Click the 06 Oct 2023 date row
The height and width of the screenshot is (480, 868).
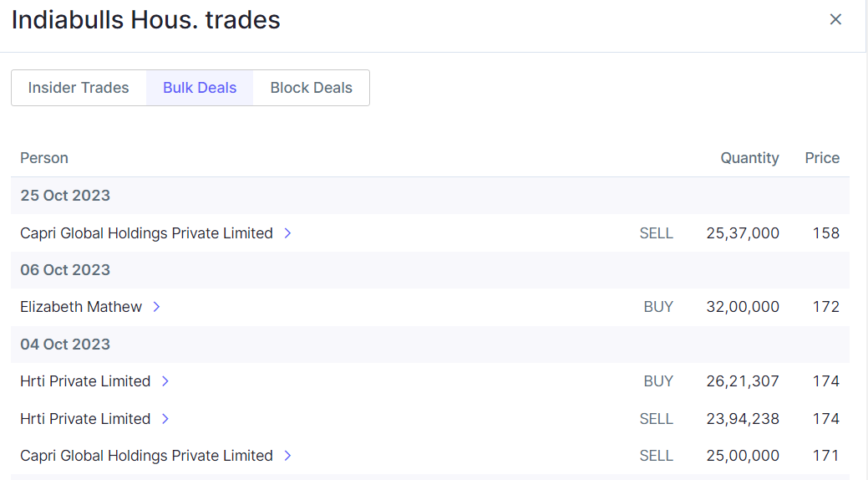coord(65,270)
